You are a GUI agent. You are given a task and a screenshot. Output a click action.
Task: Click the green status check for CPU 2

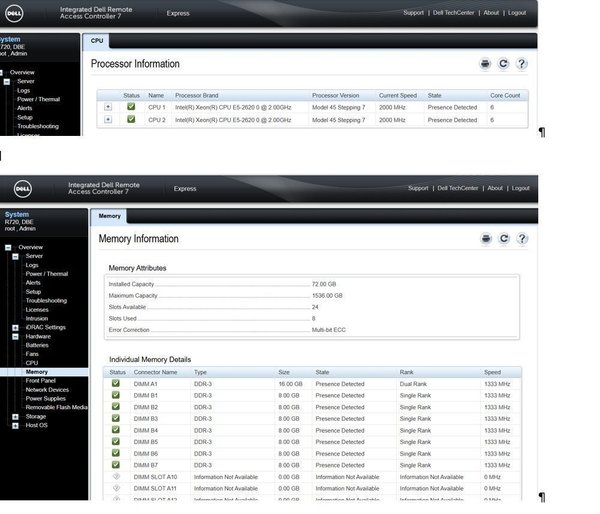131,119
